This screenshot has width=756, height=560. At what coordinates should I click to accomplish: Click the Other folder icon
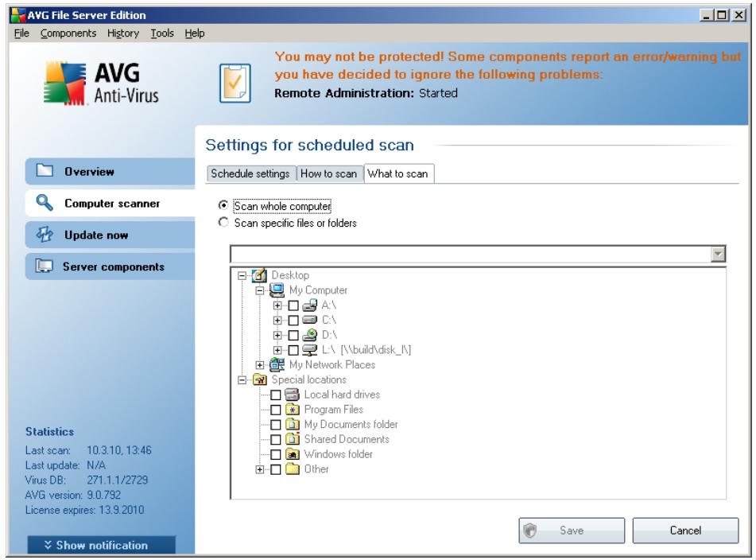[293, 469]
